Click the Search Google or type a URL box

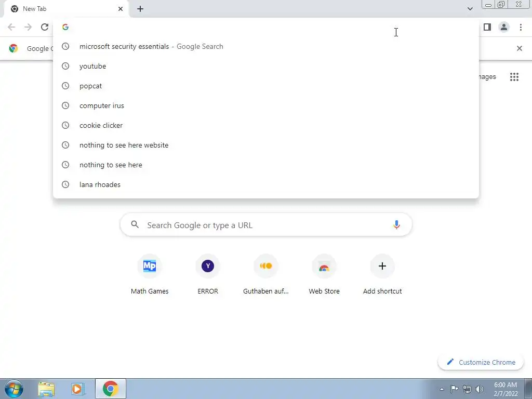tap(266, 224)
